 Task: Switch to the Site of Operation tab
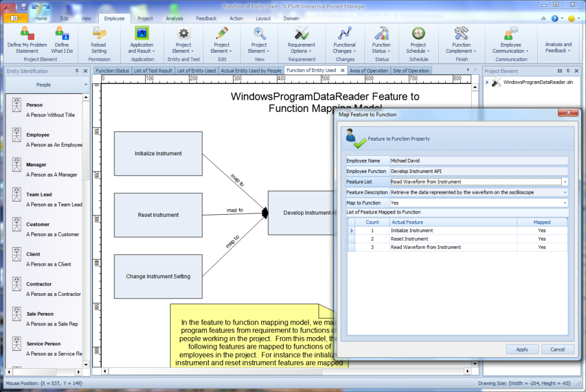click(411, 71)
